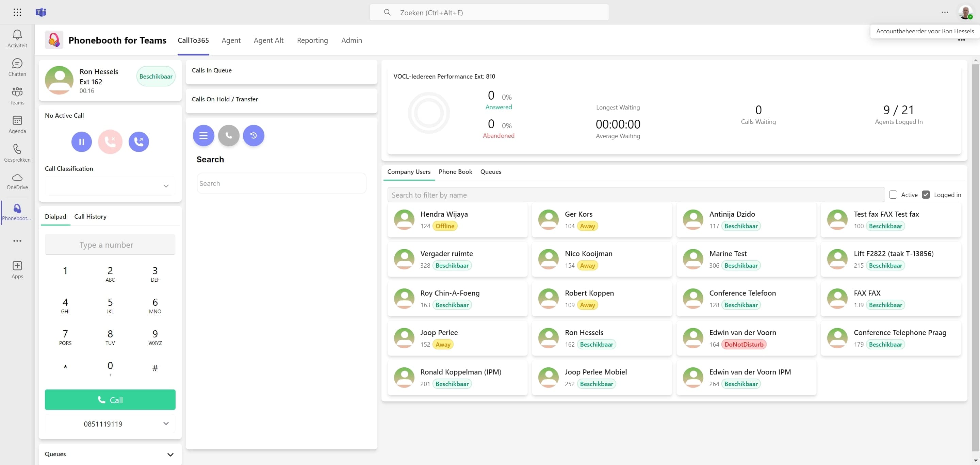
Task: Open the tab options ellipsis
Action: click(961, 40)
